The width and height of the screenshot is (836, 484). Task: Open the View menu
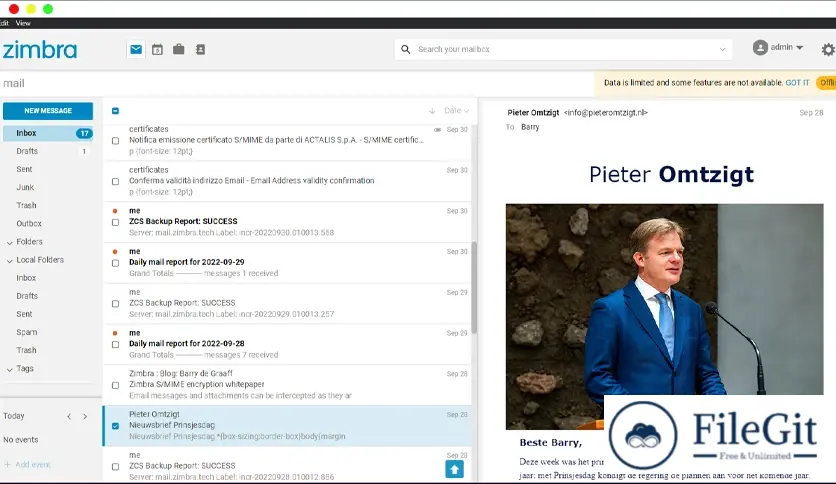click(23, 23)
